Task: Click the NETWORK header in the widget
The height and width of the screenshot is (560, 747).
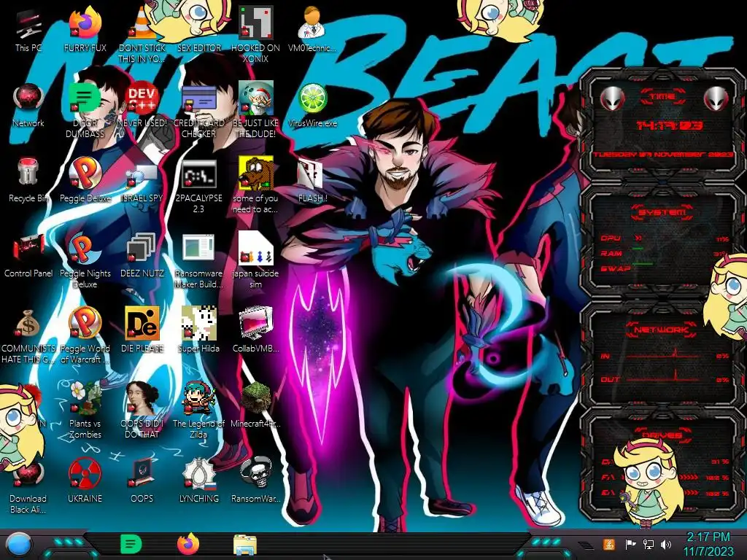Action: pos(662,330)
